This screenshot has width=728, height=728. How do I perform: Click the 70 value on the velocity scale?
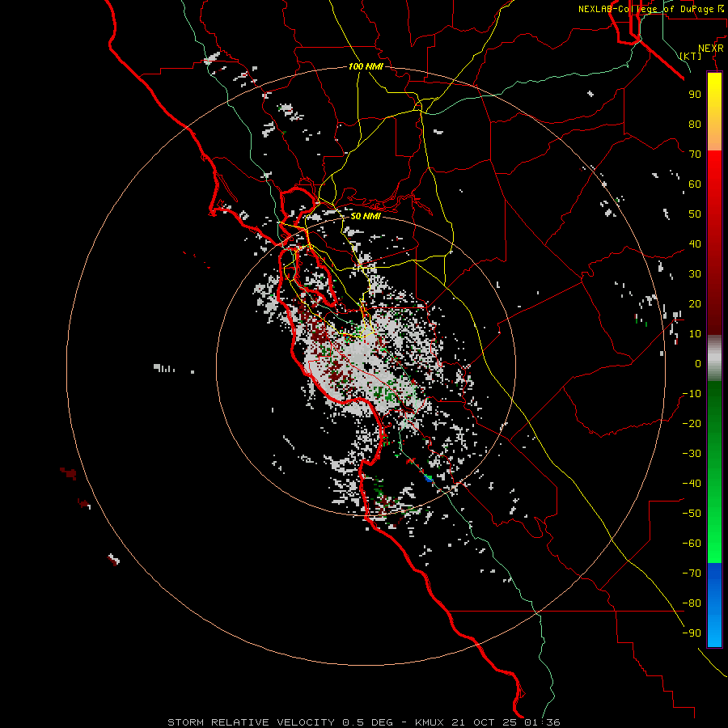pyautogui.click(x=695, y=154)
